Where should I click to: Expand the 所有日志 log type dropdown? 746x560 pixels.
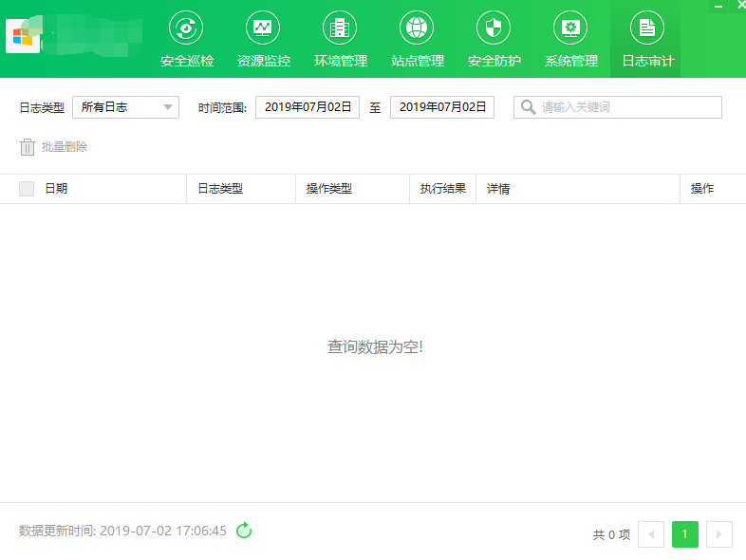pyautogui.click(x=125, y=107)
